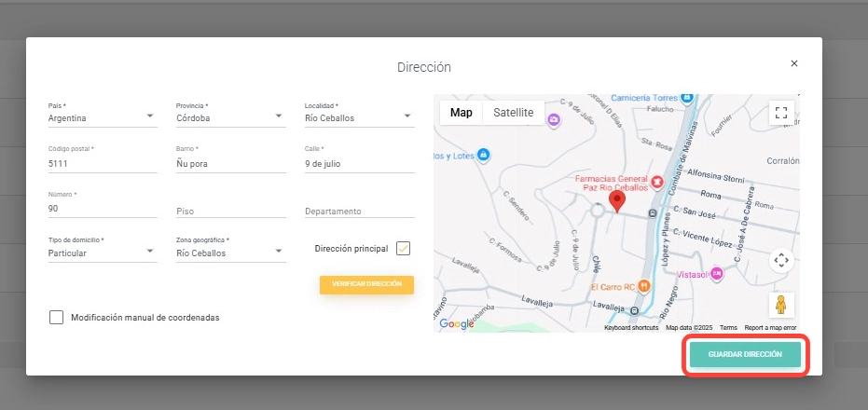
Task: Select the Map view tab
Action: point(462,113)
